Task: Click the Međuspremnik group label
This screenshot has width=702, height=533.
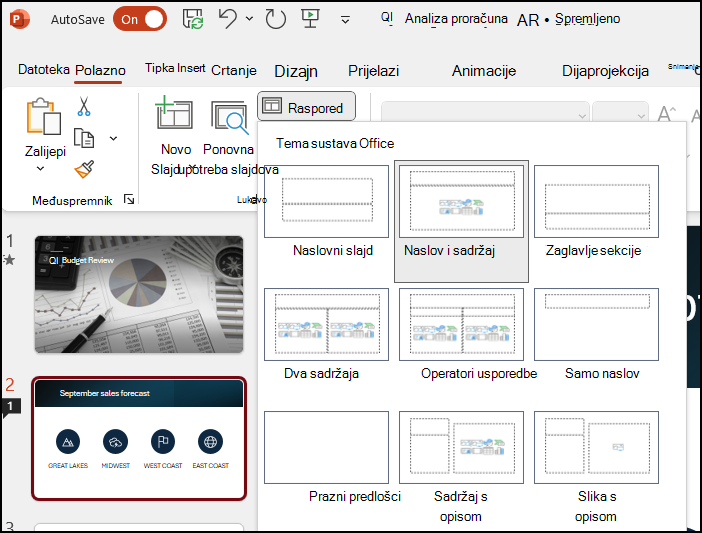Action: (x=72, y=200)
